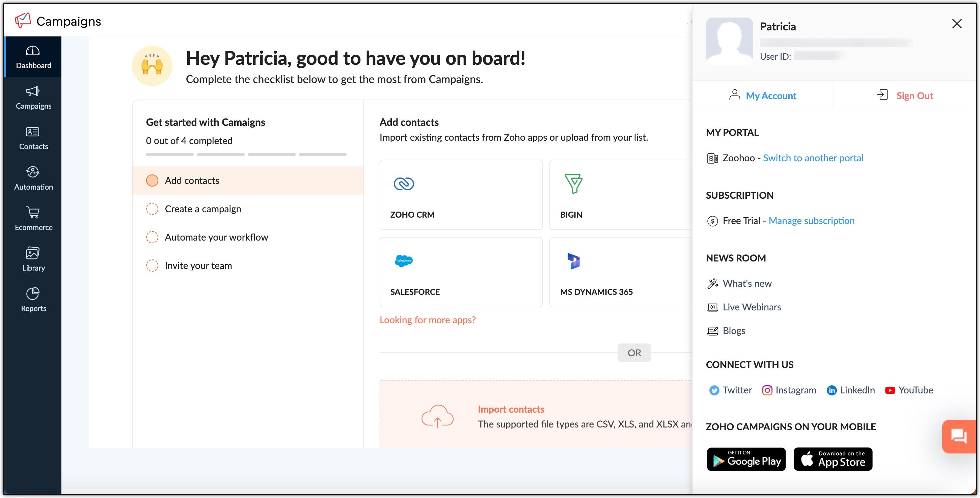Click the Google Play download badge
Viewport: 980px width, 498px height.
point(746,460)
